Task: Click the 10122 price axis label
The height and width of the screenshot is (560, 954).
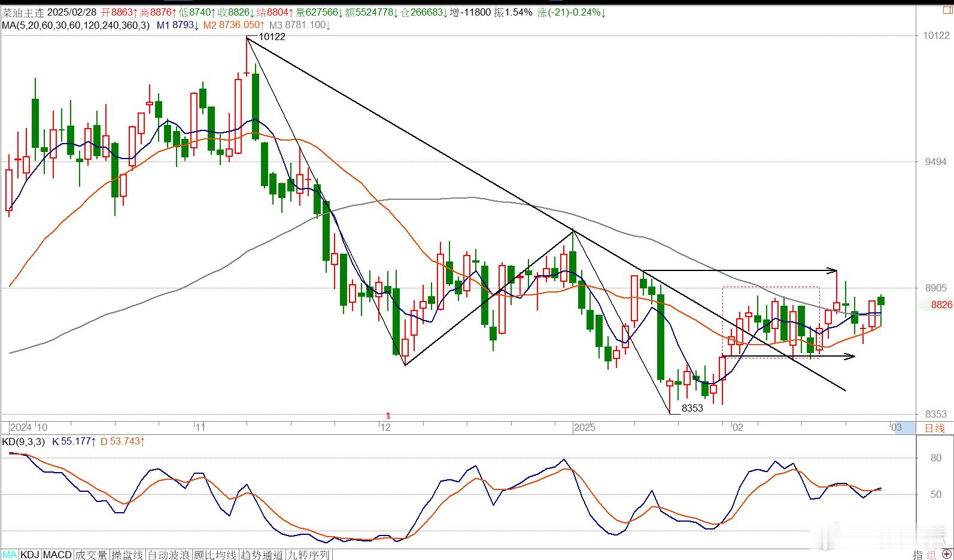Action: (936, 36)
